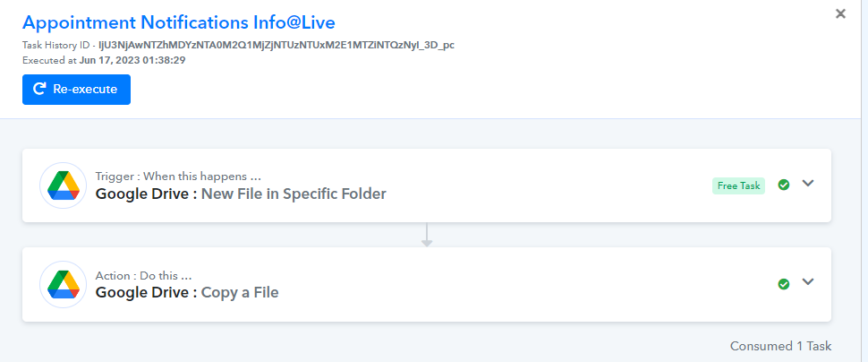
Task: Expand the Copy a File step details
Action: point(808,282)
